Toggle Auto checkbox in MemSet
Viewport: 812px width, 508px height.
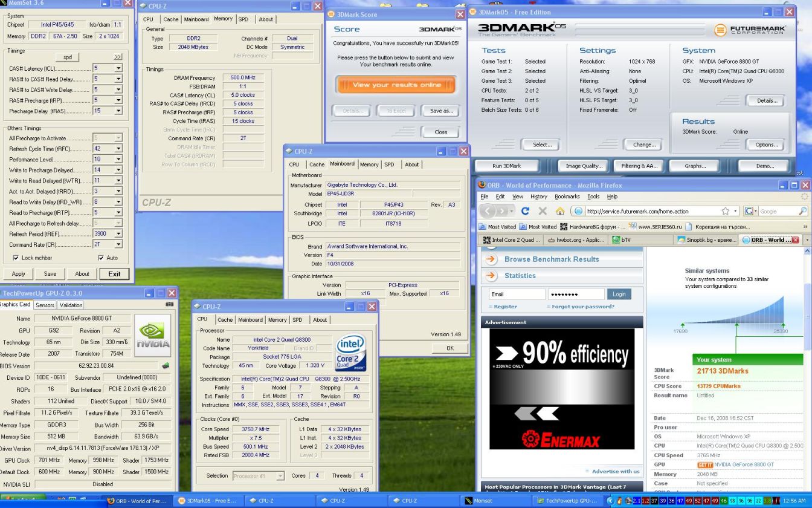(x=101, y=258)
